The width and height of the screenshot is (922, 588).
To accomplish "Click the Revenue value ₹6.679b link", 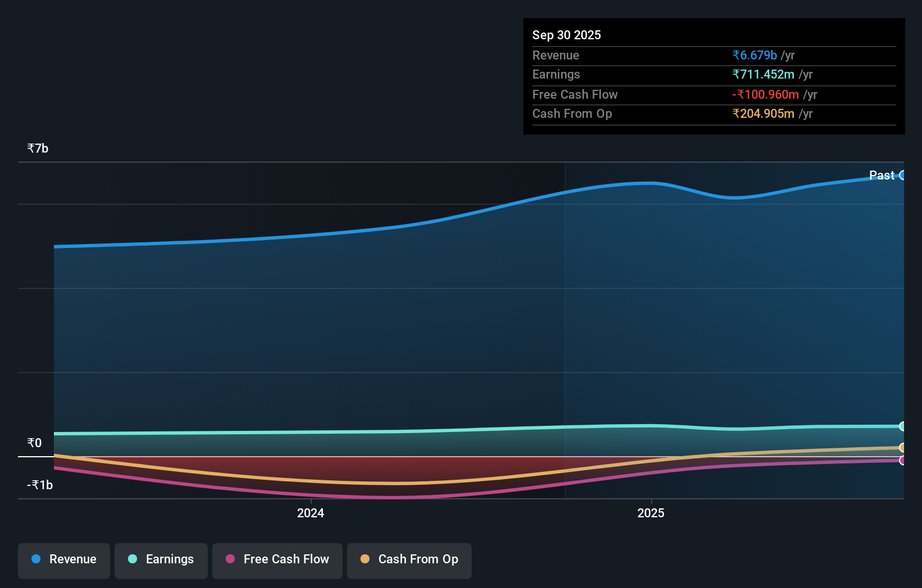I will coord(754,55).
